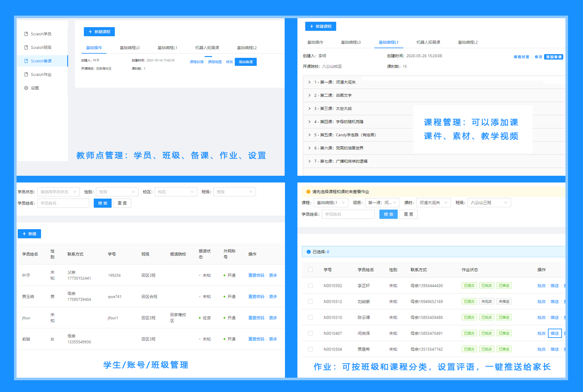This screenshot has width=583, height=392.
Task: Tick the checkbox for student N0010304
Action: (x=310, y=349)
